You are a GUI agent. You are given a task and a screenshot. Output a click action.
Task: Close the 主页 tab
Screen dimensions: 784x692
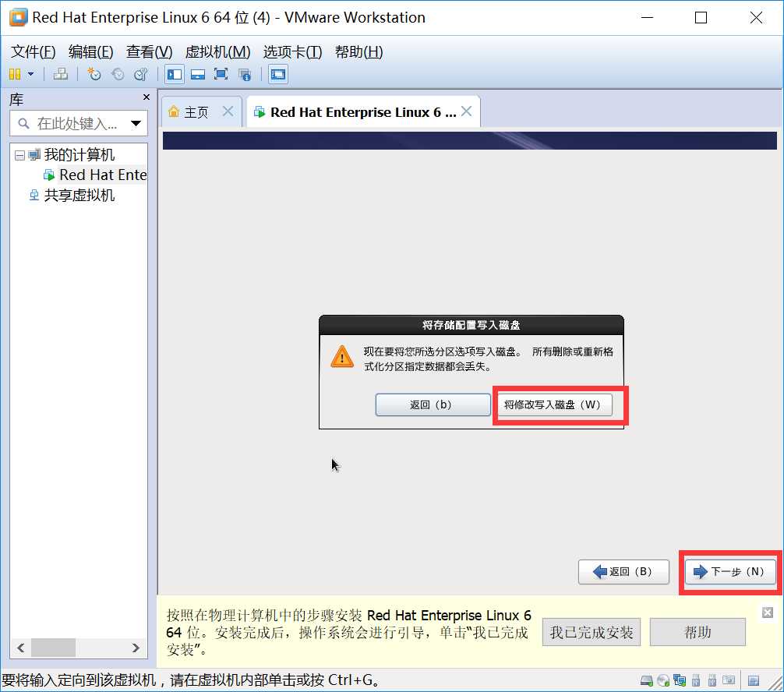tap(228, 111)
